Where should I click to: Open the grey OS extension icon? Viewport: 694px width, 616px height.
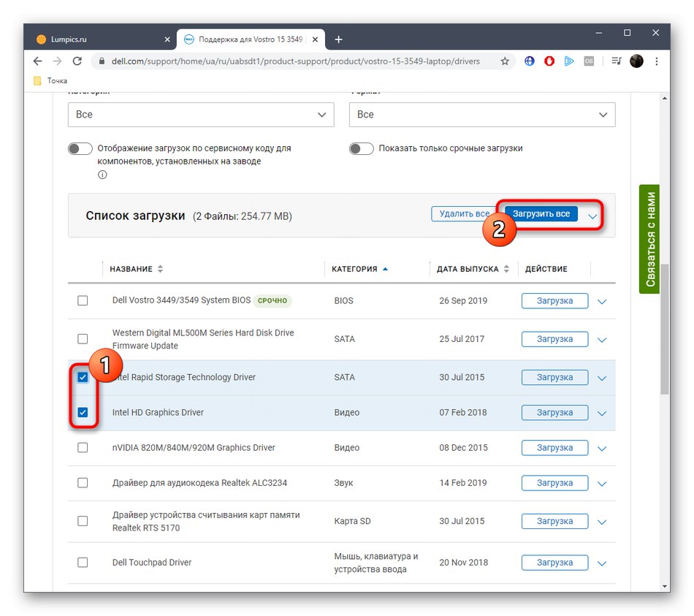pos(589,61)
